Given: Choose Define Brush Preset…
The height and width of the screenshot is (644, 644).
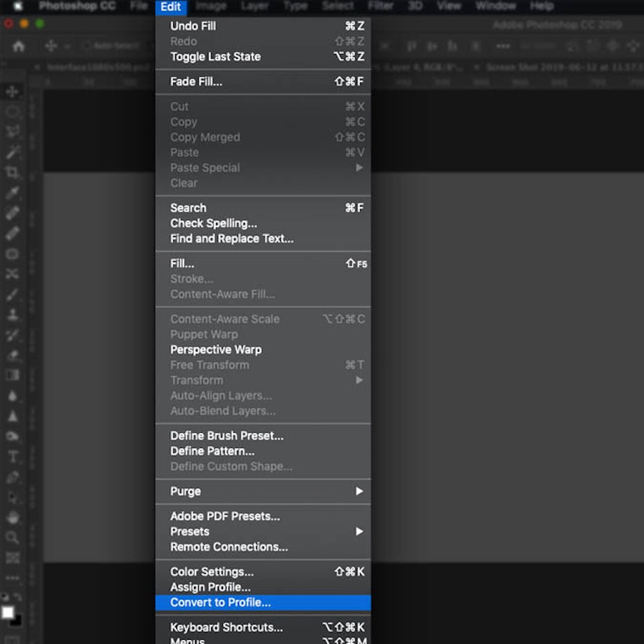Looking at the screenshot, I should click(263, 436).
